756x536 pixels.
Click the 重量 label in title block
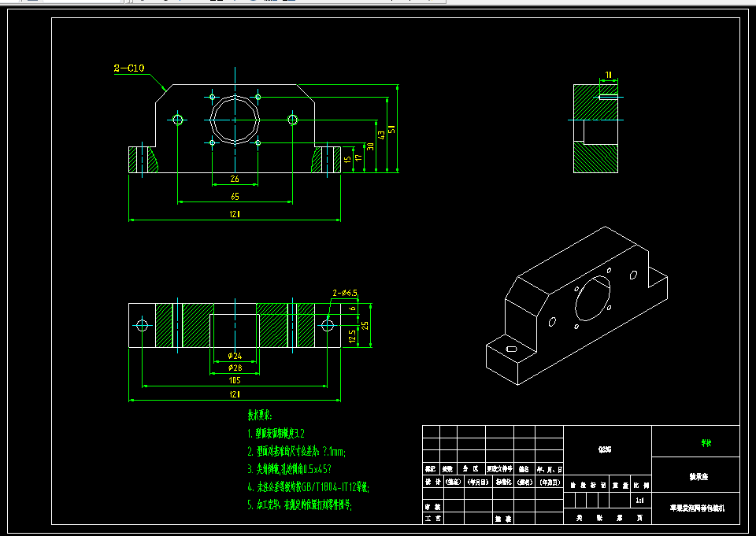click(621, 486)
